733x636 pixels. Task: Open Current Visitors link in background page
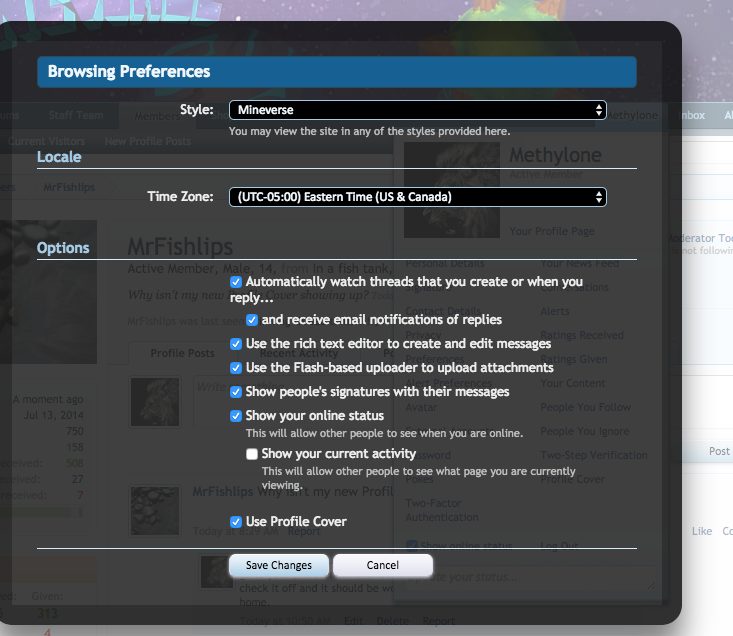click(47, 141)
